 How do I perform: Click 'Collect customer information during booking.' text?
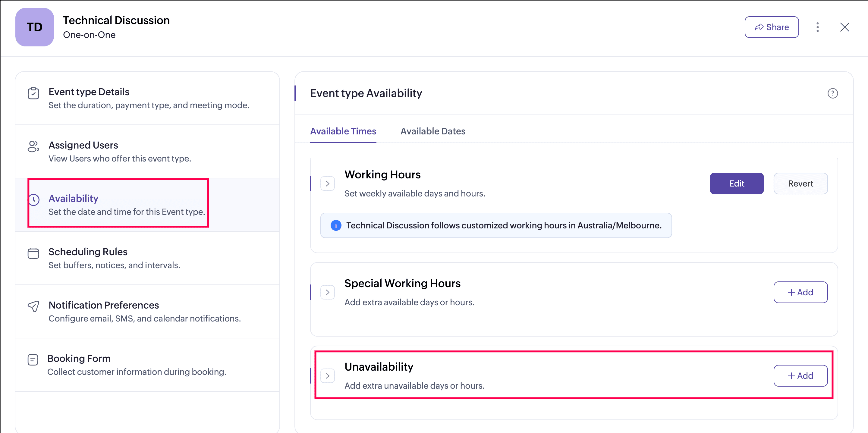tap(137, 372)
